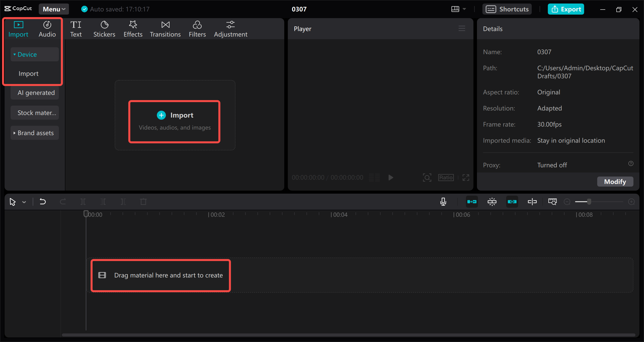Click the Modify button in Details panel
The image size is (644, 342).
pyautogui.click(x=615, y=181)
